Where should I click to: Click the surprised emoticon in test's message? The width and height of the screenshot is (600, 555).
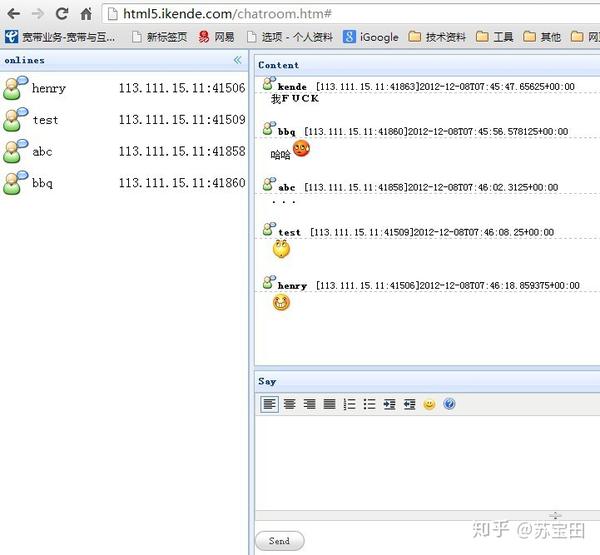[281, 249]
